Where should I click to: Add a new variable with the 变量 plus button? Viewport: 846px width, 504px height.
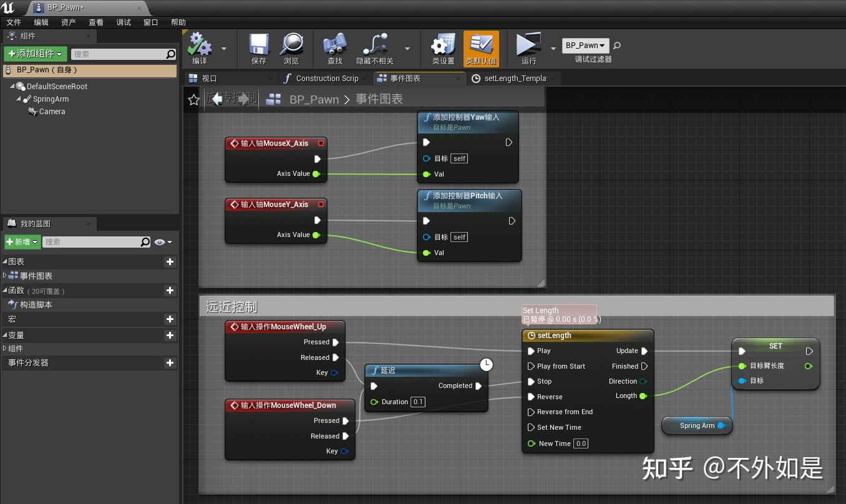click(170, 336)
